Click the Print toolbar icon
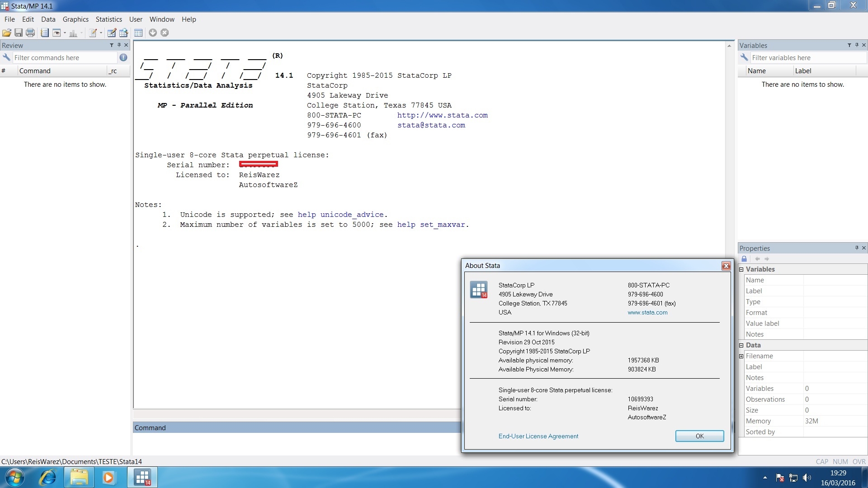This screenshot has height=488, width=868. point(30,33)
